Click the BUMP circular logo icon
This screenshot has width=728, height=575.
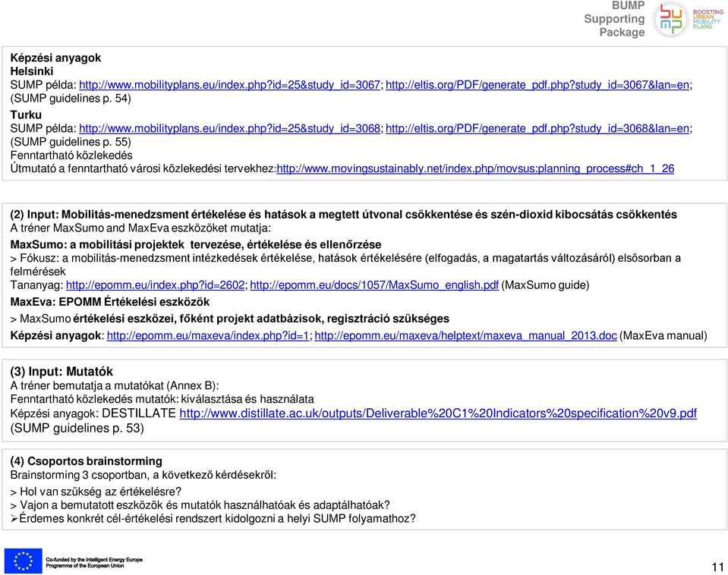tap(670, 20)
